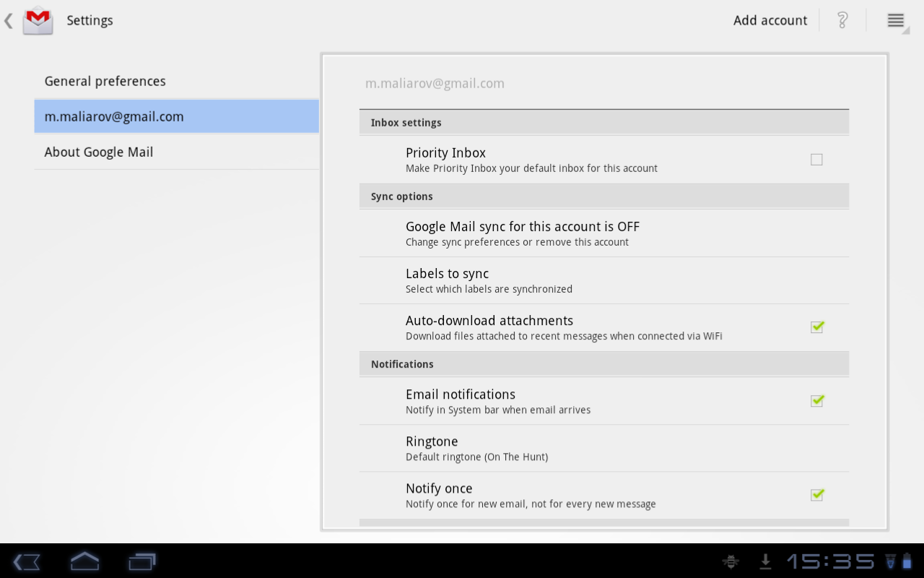Uncheck Email notifications
Image resolution: width=924 pixels, height=578 pixels.
pos(816,400)
